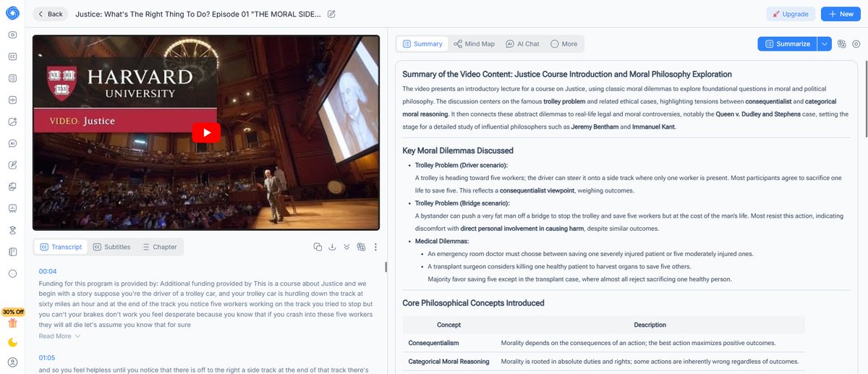
Task: Play the Harvard Justice video
Action: [206, 132]
